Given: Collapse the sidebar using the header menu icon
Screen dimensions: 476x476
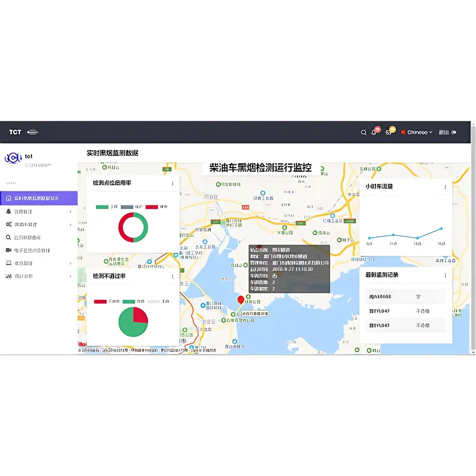Looking at the screenshot, I should pyautogui.click(x=32, y=132).
